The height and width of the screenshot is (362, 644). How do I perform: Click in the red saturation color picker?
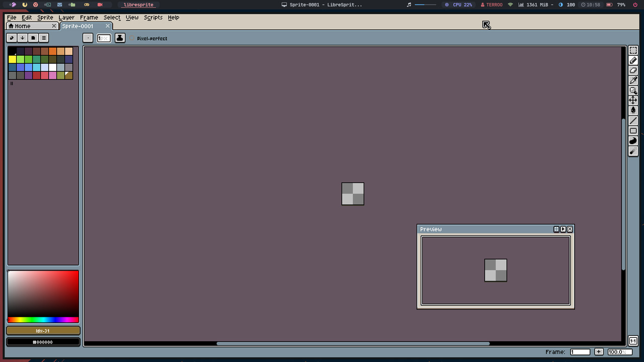43,294
